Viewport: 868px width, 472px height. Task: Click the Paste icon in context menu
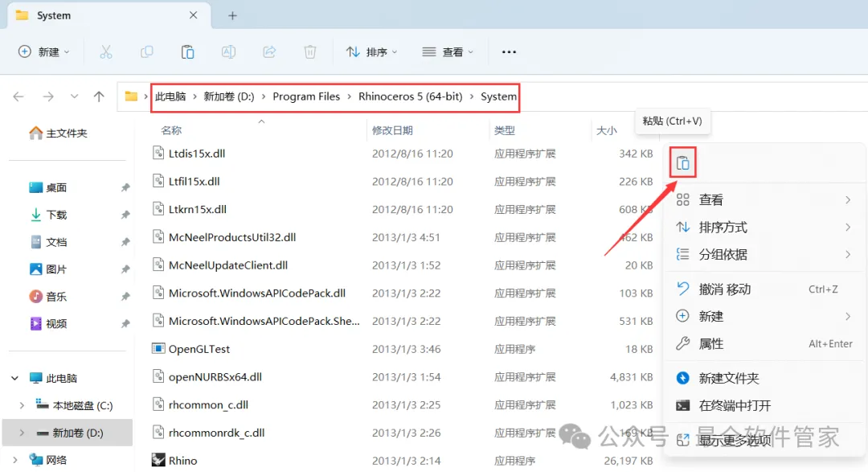tap(682, 163)
